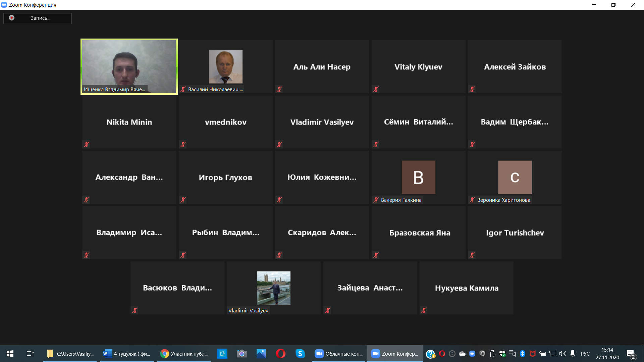This screenshot has width=644, height=362.
Task: Click Васюков Влади participant name
Action: pyautogui.click(x=177, y=288)
